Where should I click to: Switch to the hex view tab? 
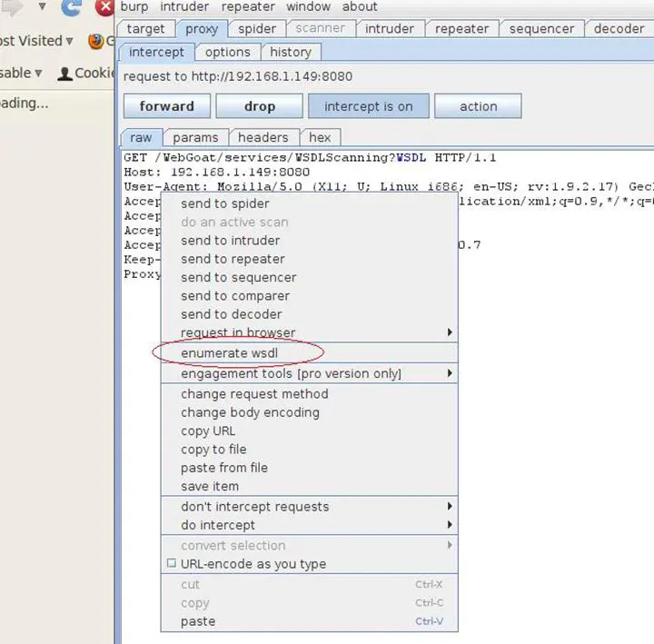click(x=320, y=137)
